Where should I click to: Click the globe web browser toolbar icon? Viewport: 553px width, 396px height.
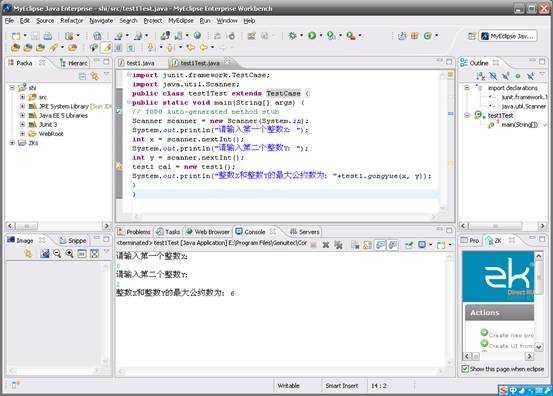198,35
